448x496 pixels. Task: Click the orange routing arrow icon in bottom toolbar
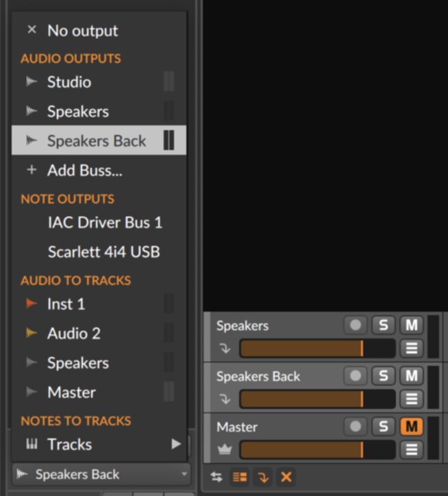click(263, 477)
